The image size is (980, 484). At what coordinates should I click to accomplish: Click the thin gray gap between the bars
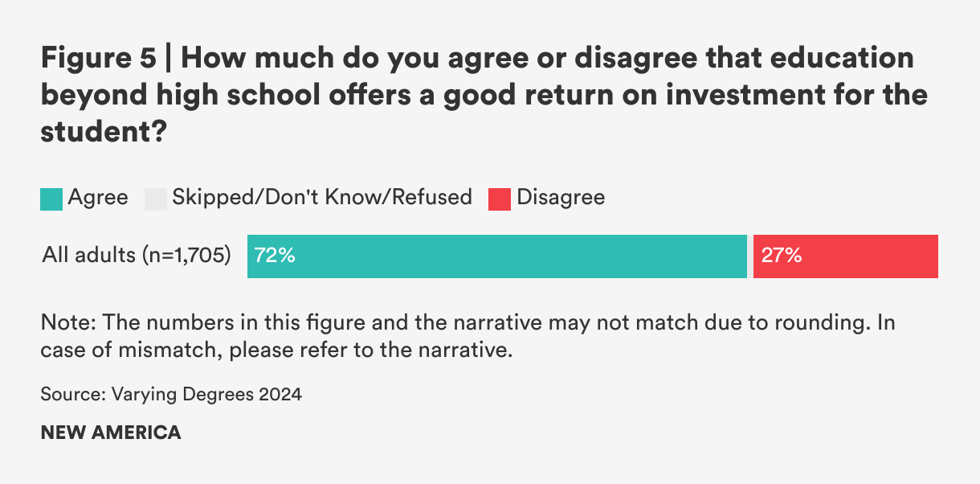[750, 256]
